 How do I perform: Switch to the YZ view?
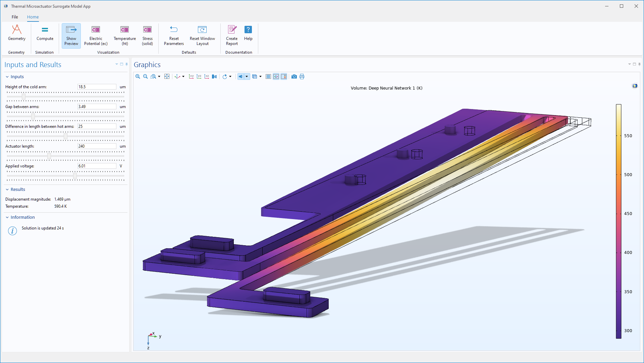click(199, 76)
